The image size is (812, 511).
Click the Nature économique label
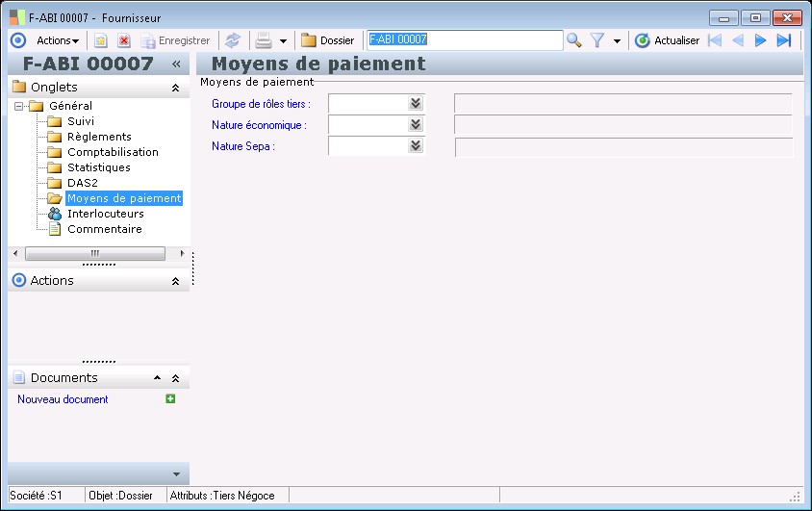pyautogui.click(x=259, y=125)
